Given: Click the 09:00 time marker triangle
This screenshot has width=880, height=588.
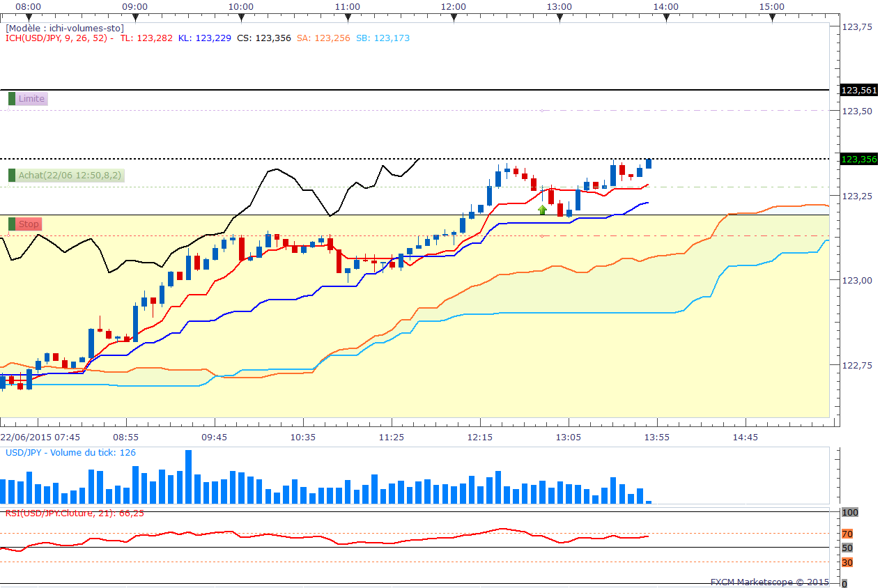Looking at the screenshot, I should pyautogui.click(x=134, y=17).
